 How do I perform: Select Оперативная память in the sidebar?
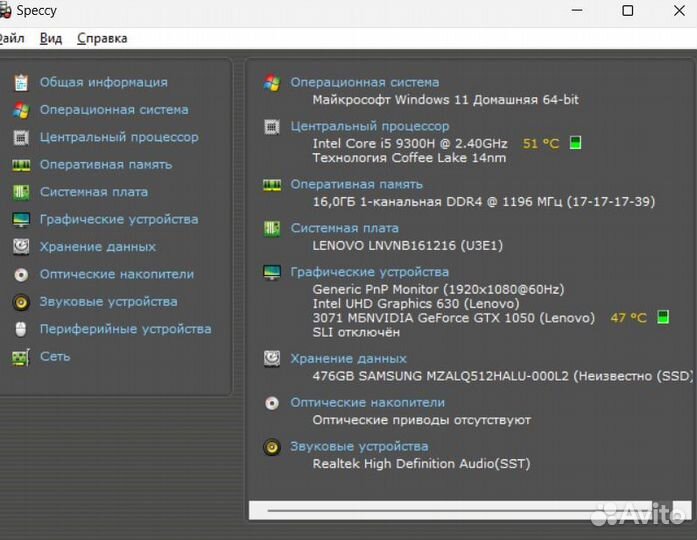(x=106, y=165)
